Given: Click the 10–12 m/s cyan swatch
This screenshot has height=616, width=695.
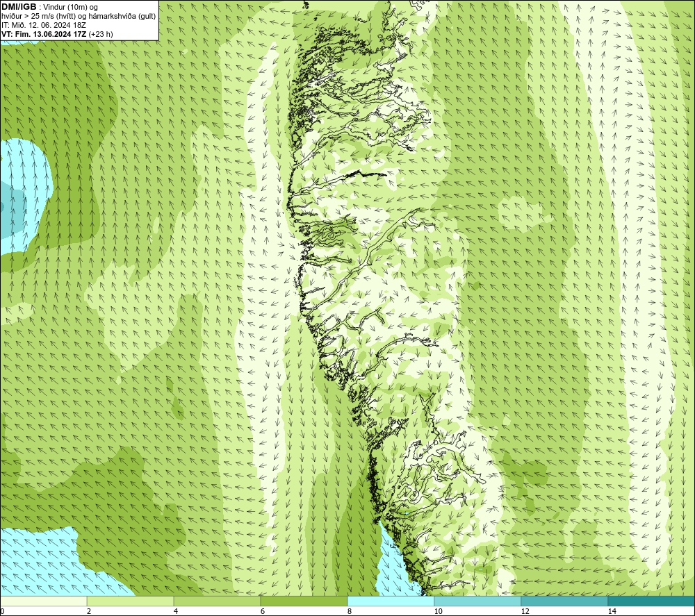Looking at the screenshot, I should click(x=478, y=601).
